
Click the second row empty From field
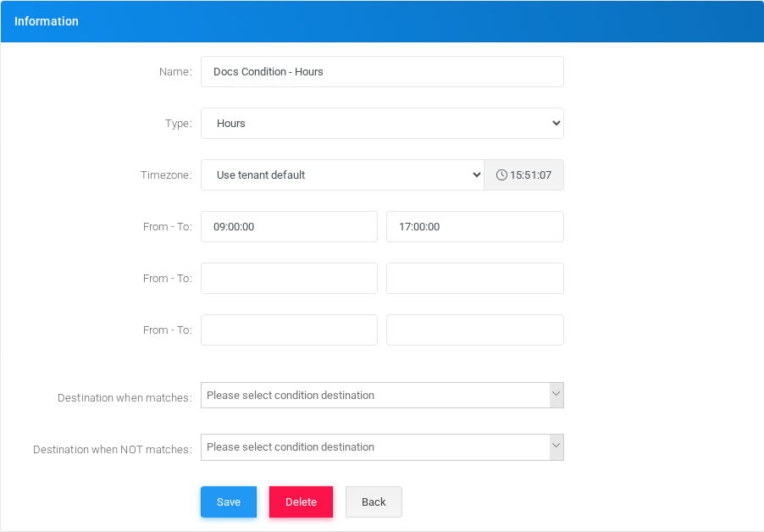(289, 278)
